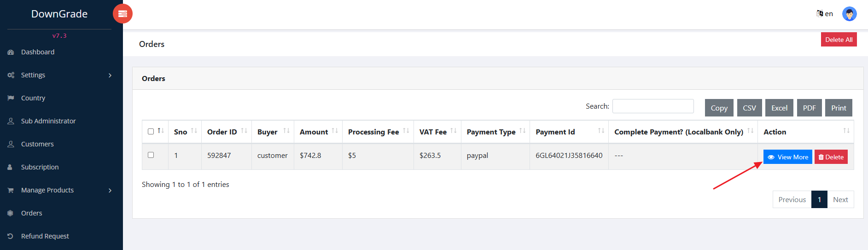Click the Search input field
This screenshot has width=868, height=250.
click(x=652, y=106)
